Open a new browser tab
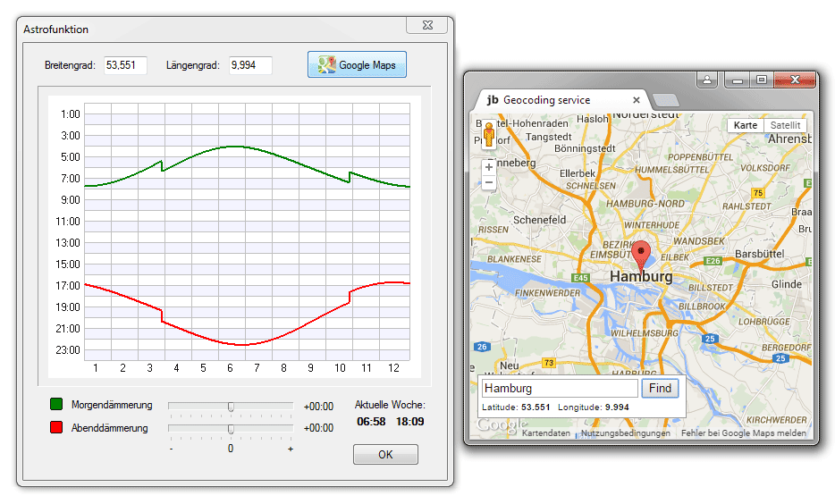Viewport: 835px width, 504px height. coord(666,100)
